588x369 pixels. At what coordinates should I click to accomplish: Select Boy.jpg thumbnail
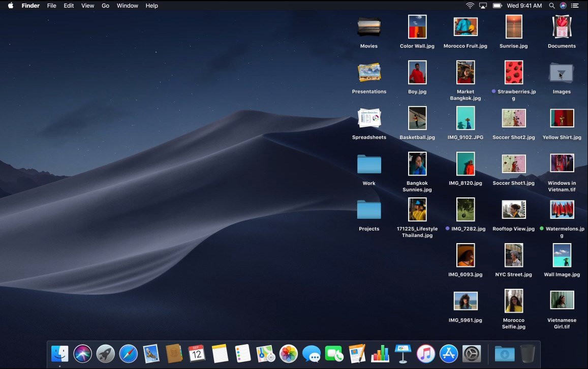click(x=417, y=72)
